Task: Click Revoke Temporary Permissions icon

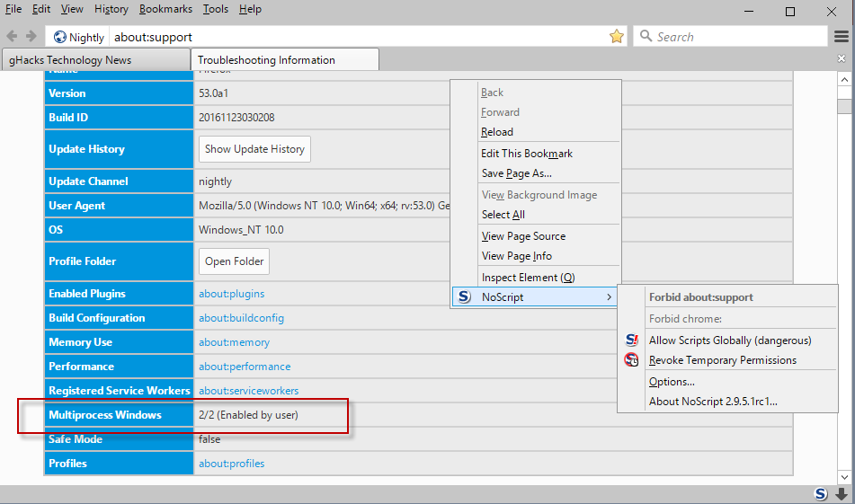Action: point(631,359)
